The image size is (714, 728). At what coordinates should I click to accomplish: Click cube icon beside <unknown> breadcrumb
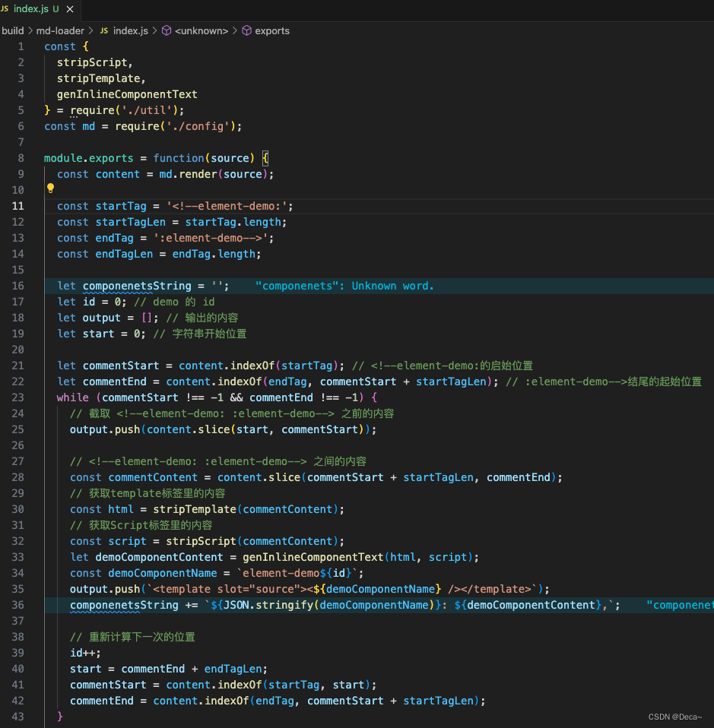pos(167,30)
